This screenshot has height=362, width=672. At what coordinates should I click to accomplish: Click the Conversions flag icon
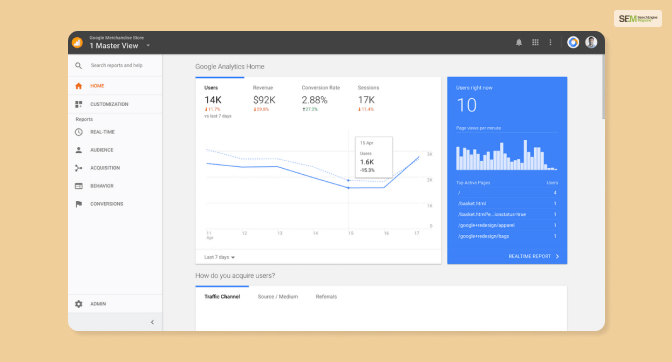[78, 204]
